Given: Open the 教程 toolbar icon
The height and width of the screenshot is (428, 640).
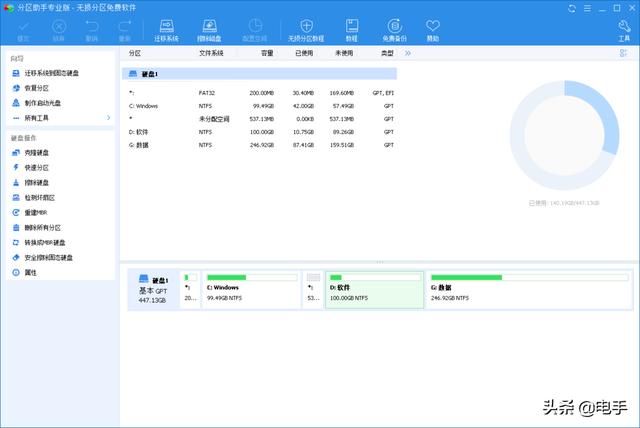Looking at the screenshot, I should (351, 28).
